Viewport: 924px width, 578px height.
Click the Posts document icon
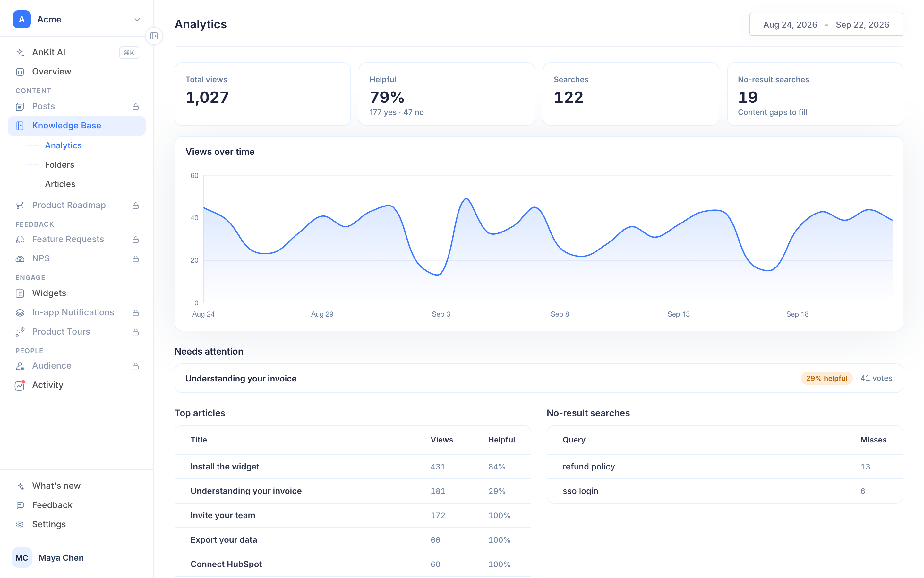tap(20, 107)
